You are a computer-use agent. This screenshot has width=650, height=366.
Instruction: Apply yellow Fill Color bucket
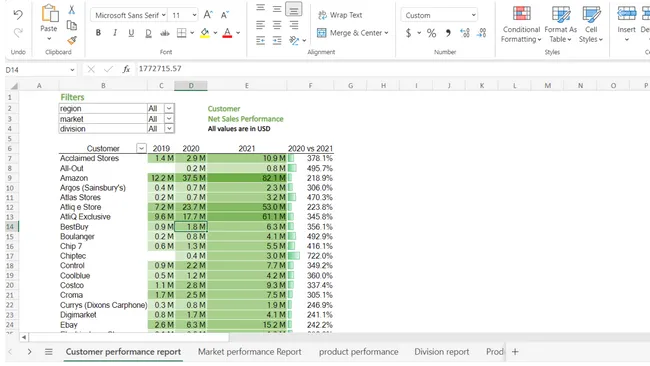205,33
